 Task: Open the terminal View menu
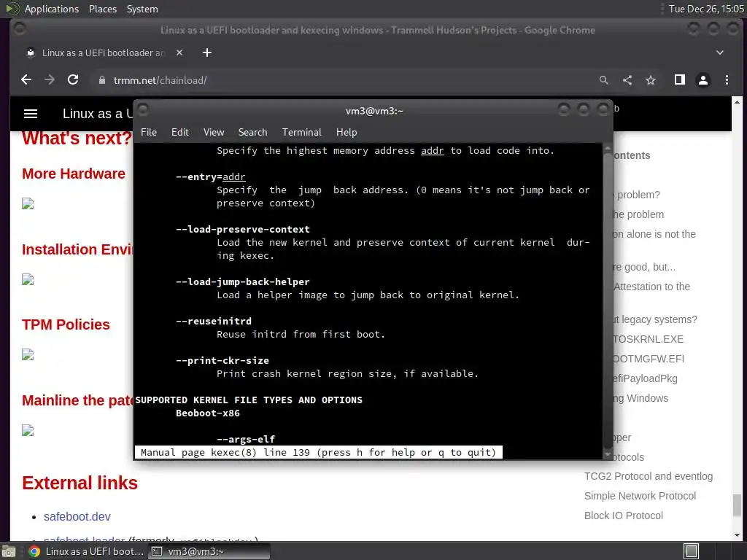coord(214,133)
